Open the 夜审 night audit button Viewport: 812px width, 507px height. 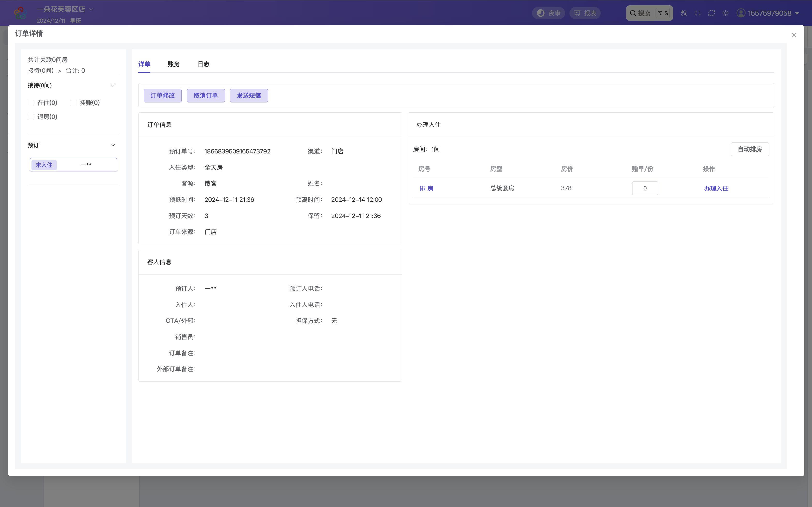[x=549, y=13]
